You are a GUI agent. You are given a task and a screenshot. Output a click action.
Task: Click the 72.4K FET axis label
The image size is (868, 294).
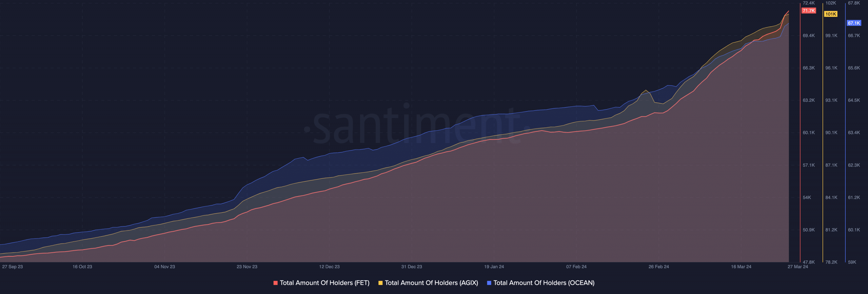pos(809,3)
